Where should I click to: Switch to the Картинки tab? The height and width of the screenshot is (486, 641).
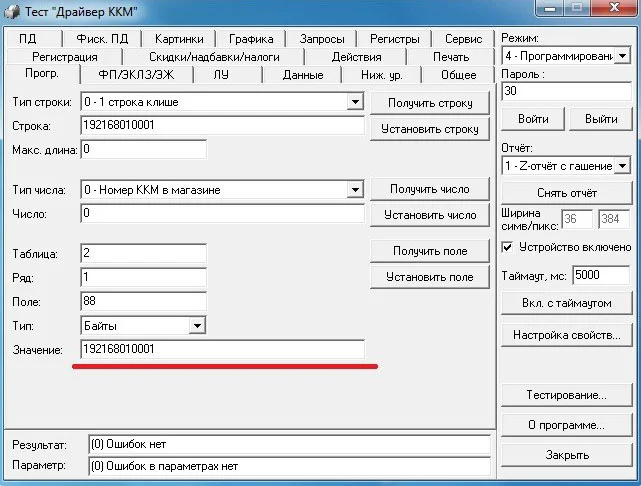(x=179, y=39)
